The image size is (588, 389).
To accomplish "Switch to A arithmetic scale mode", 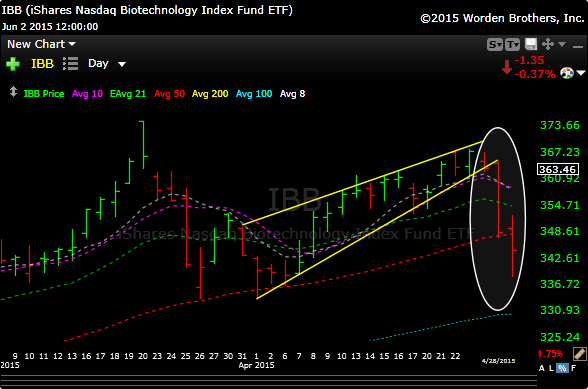I will point(542,368).
